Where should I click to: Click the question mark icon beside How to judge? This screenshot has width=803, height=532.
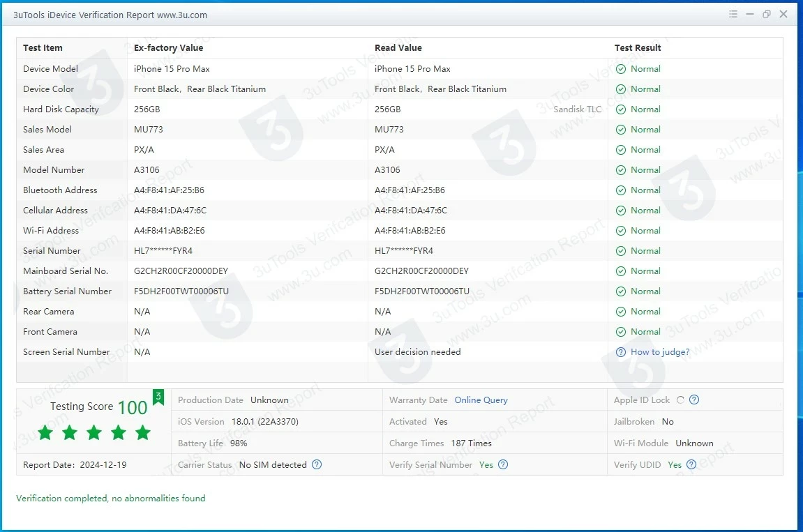pyautogui.click(x=621, y=352)
